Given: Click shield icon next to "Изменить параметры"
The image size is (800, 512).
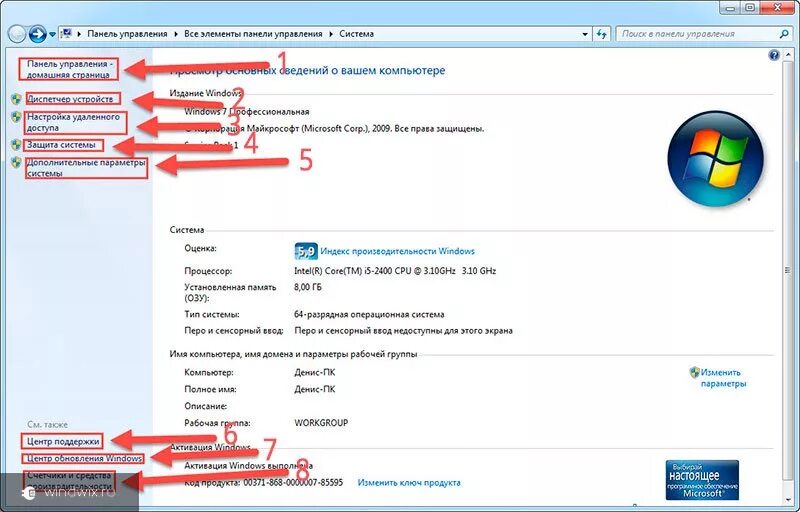Looking at the screenshot, I should click(x=694, y=372).
